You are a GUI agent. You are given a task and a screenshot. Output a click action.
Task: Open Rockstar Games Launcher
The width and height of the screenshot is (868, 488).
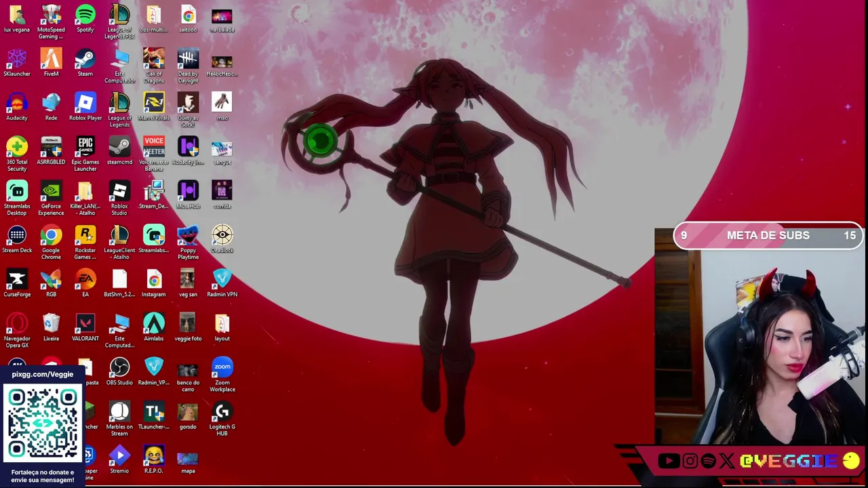(85, 242)
